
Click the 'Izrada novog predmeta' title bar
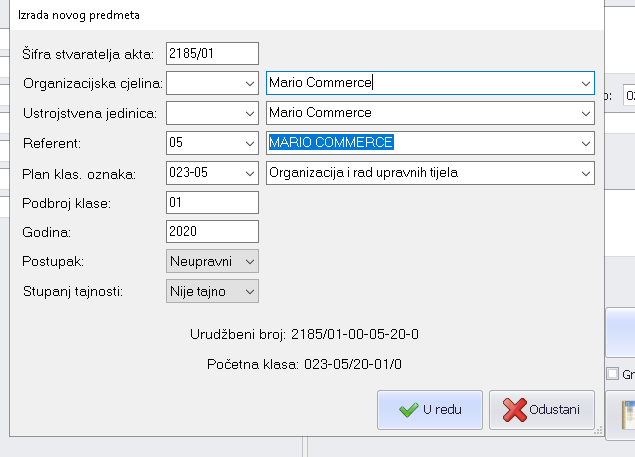click(300, 15)
